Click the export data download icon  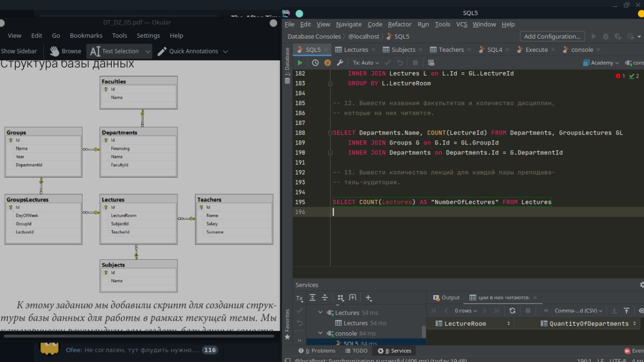[614, 311]
